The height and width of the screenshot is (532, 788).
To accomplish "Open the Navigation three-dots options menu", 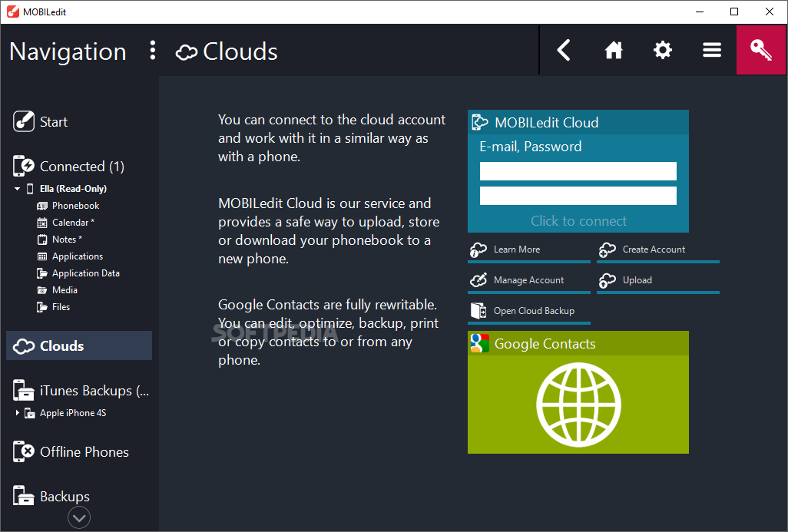I will click(153, 51).
